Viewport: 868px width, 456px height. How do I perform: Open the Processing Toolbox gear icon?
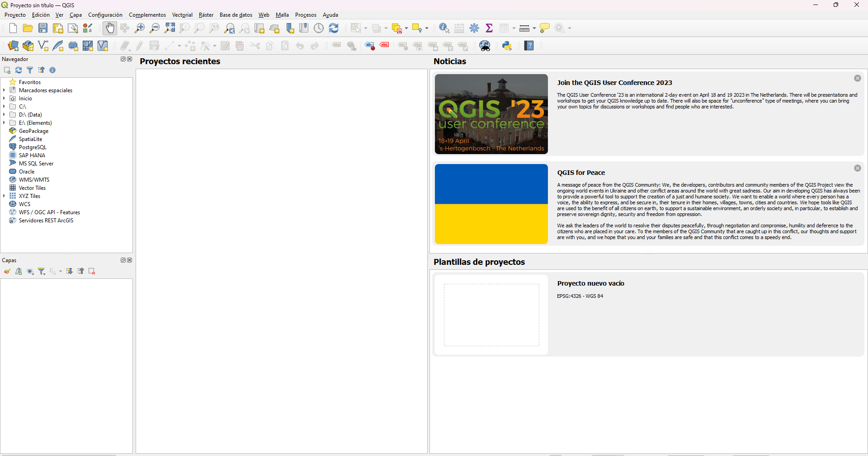click(474, 28)
